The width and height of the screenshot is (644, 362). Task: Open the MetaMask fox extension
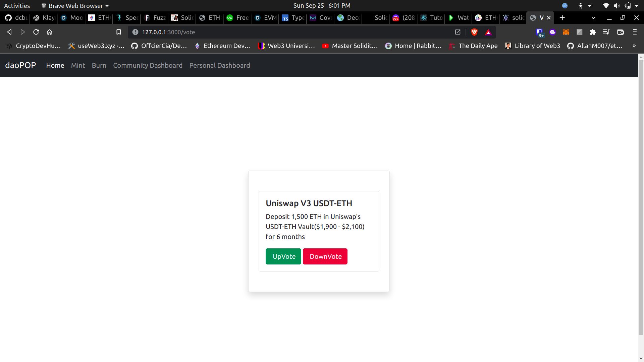click(x=566, y=32)
